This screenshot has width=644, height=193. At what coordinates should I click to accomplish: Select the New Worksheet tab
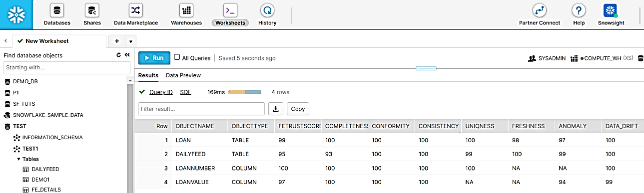point(59,41)
